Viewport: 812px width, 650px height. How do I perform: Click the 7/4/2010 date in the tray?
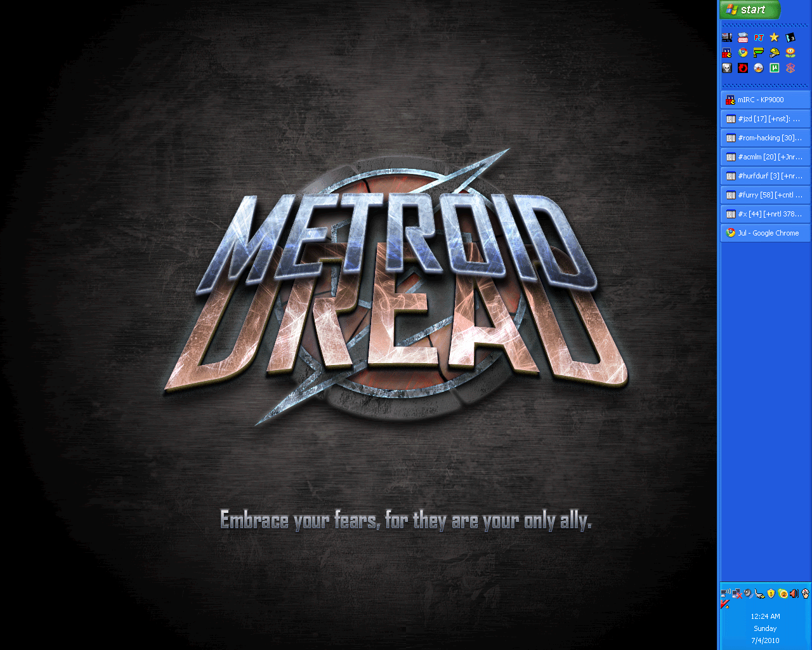[x=765, y=640]
